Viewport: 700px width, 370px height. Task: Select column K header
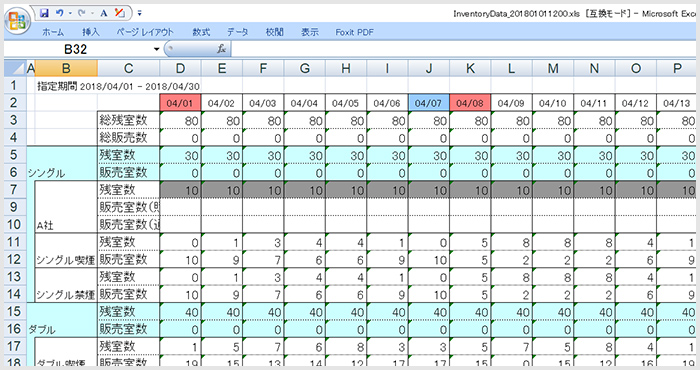pyautogui.click(x=470, y=68)
